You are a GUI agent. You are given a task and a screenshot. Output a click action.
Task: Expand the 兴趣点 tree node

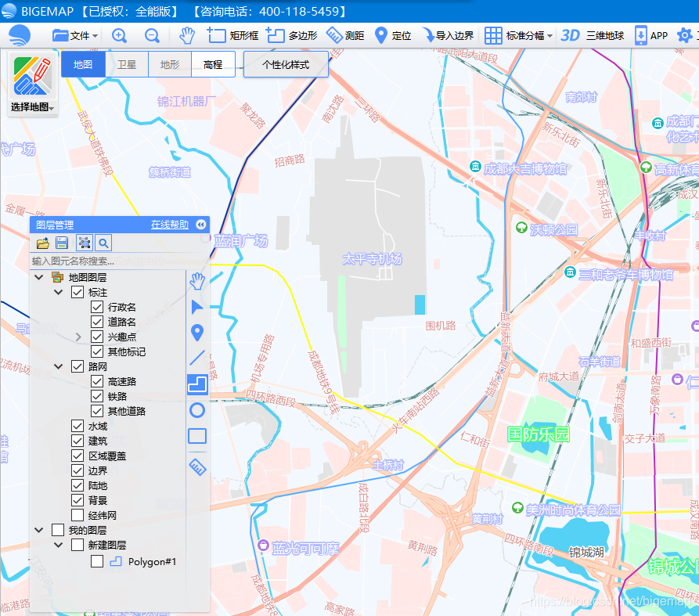pos(78,337)
